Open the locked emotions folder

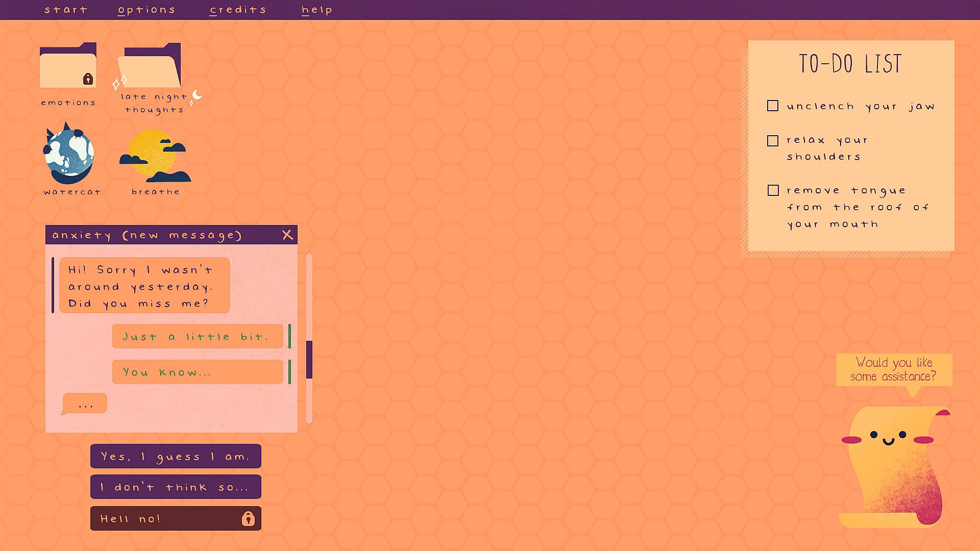[68, 66]
